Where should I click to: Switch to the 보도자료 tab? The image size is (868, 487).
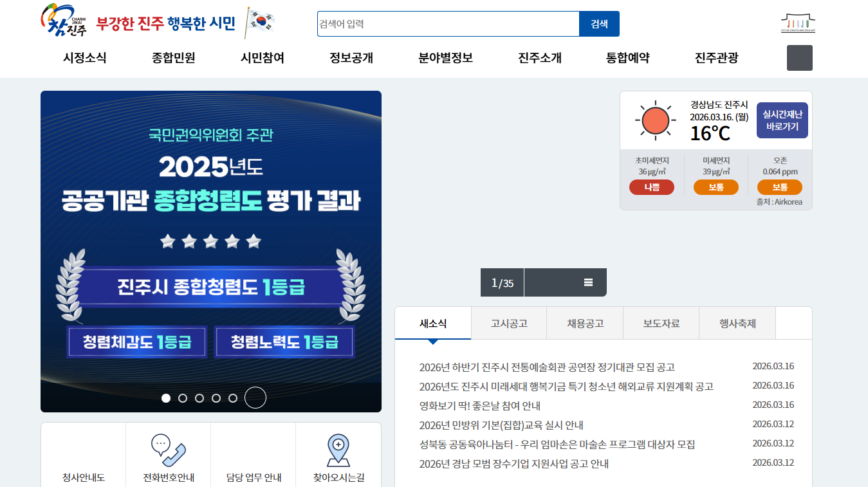[x=661, y=324]
